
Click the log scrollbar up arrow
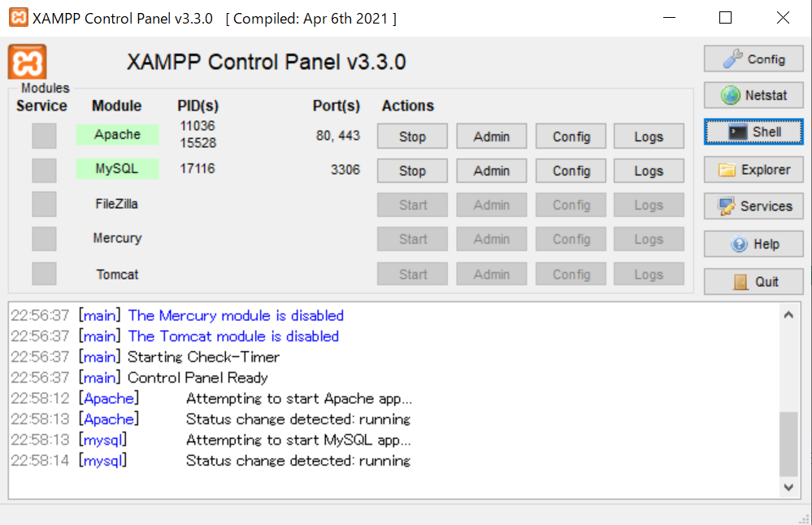(788, 315)
